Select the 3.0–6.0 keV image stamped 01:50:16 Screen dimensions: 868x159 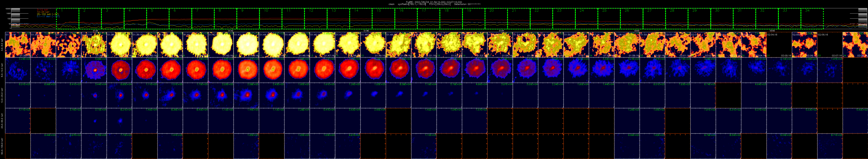[424, 45]
